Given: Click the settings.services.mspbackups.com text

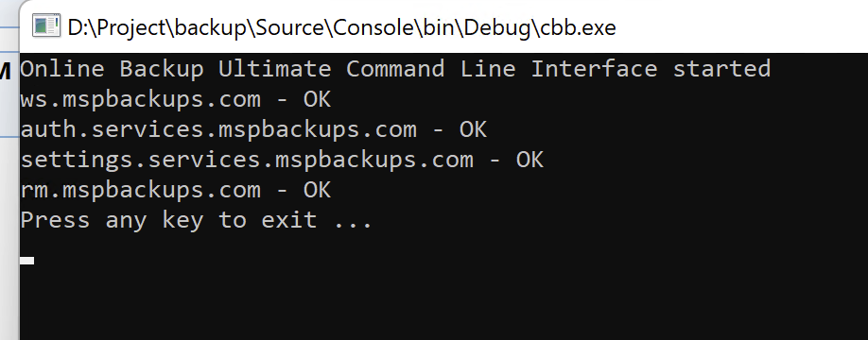Looking at the screenshot, I should [247, 161].
